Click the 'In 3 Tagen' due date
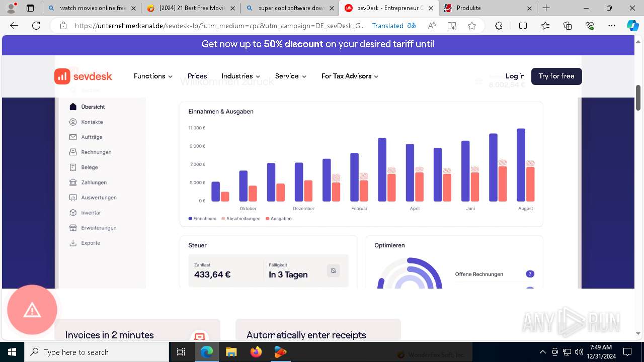 288,275
